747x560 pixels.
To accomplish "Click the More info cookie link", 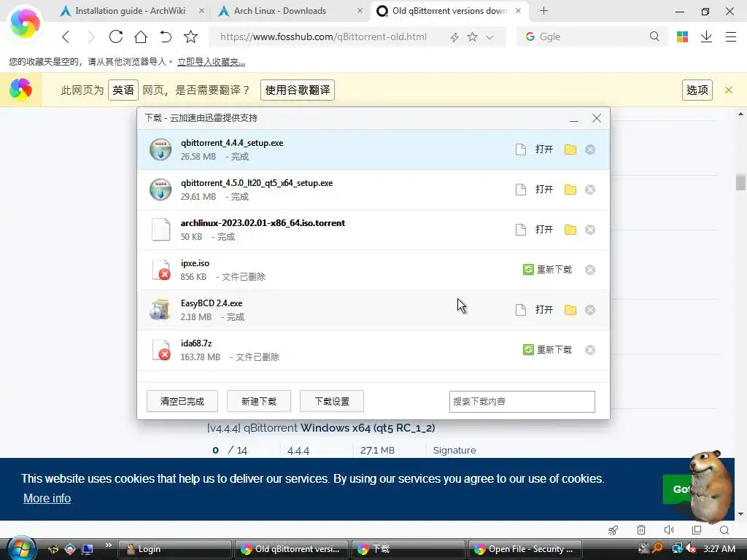I will point(47,498).
